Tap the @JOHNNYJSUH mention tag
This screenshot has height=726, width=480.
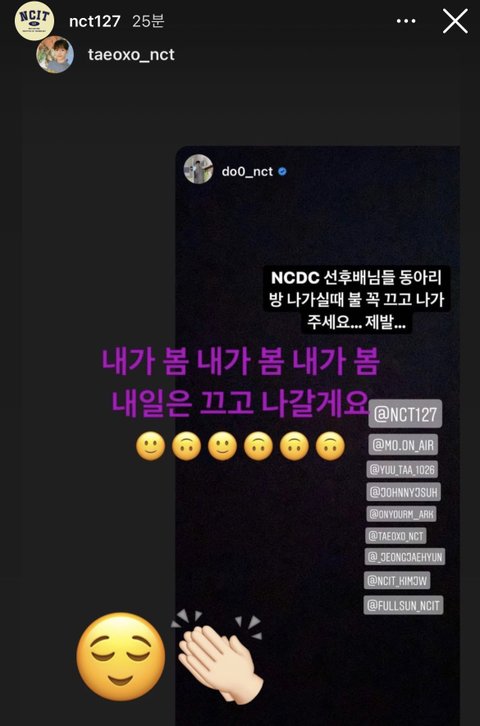[x=403, y=492]
